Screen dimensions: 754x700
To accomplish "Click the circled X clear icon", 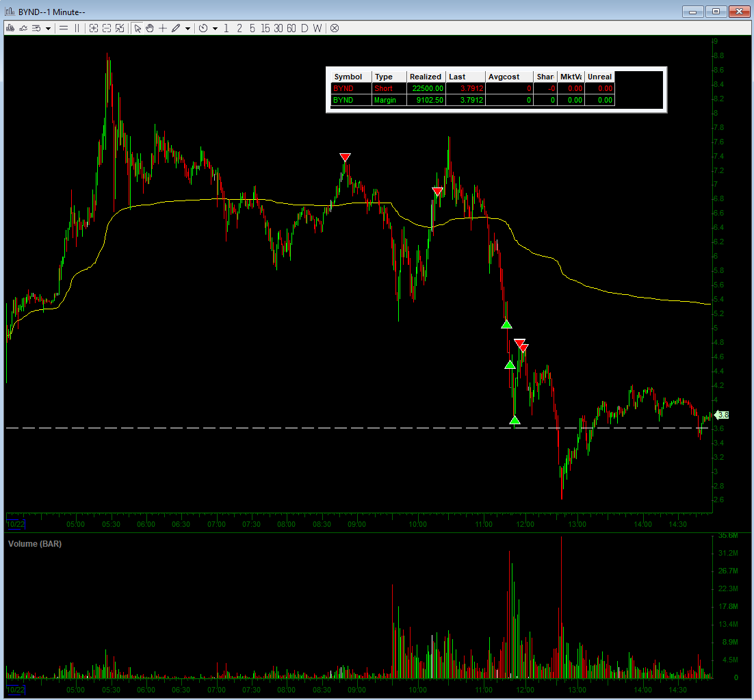I will coord(335,28).
